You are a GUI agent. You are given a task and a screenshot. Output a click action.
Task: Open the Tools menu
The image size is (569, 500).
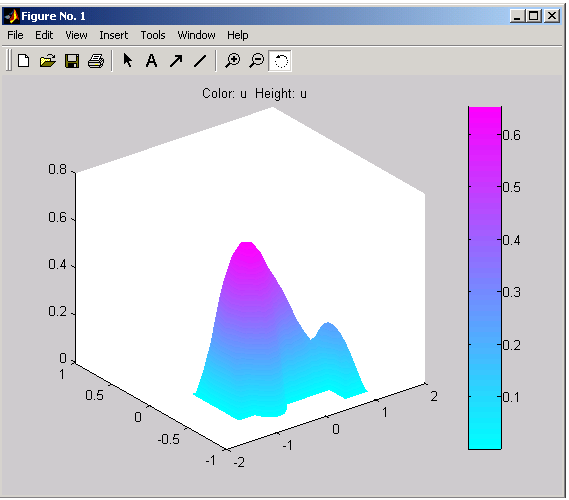click(153, 35)
